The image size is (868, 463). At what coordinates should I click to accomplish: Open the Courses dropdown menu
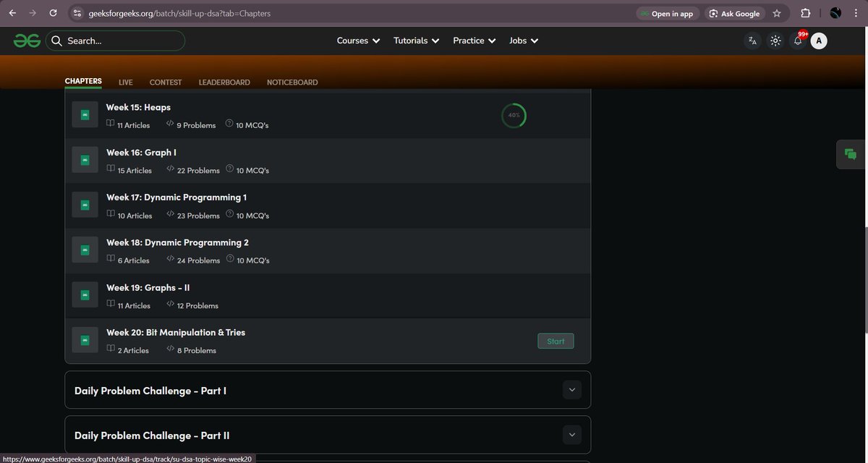coord(359,41)
